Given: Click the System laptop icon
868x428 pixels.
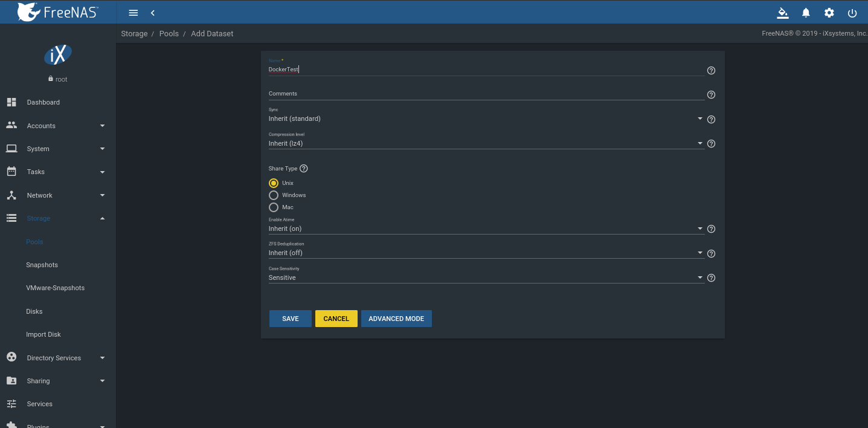Looking at the screenshot, I should pyautogui.click(x=11, y=149).
